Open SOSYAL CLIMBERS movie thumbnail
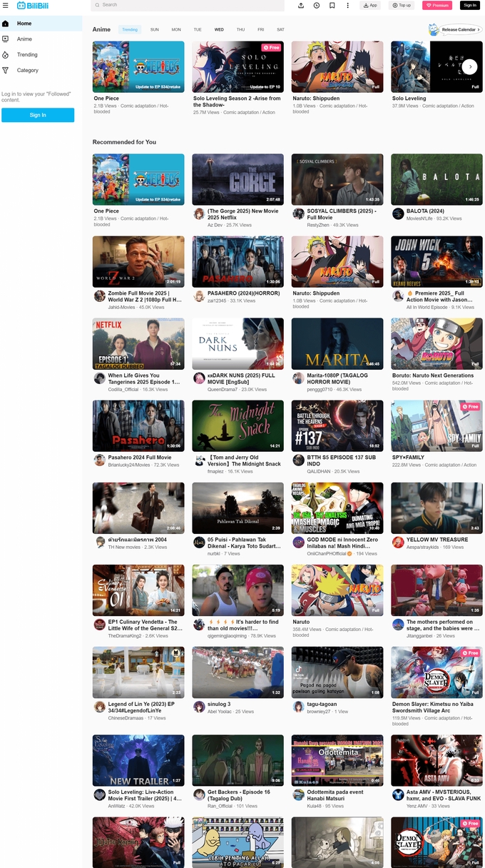Viewport: 485px width, 868px height. click(x=337, y=179)
